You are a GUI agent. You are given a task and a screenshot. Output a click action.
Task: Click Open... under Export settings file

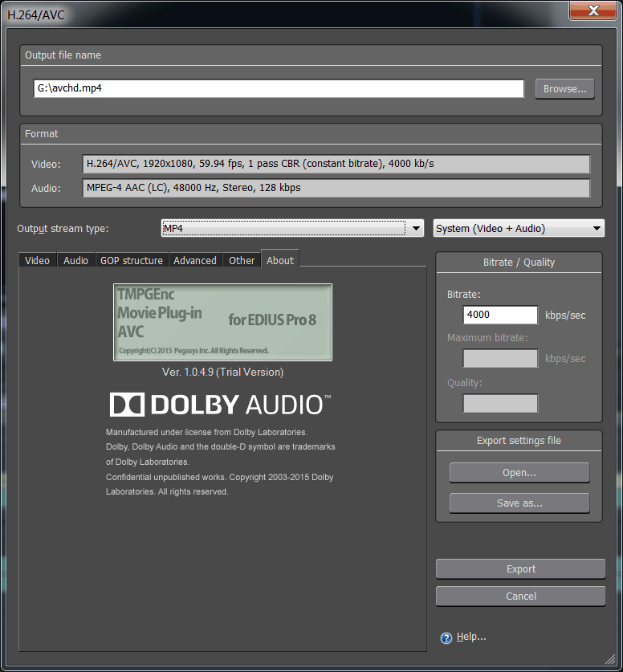pos(519,473)
